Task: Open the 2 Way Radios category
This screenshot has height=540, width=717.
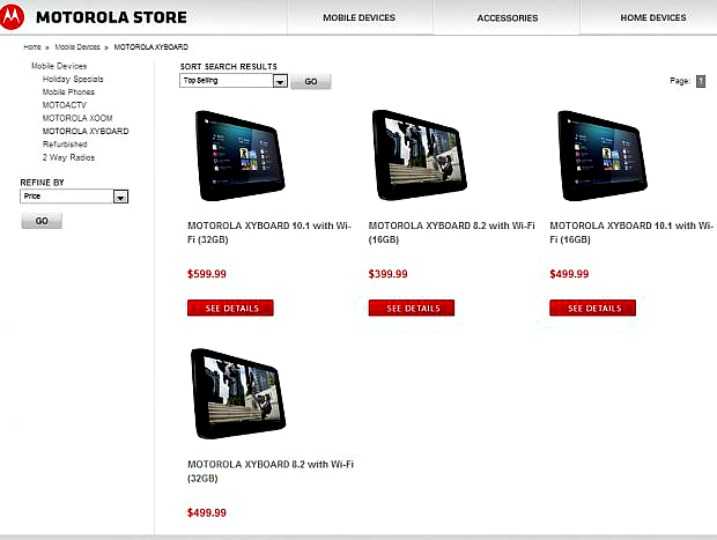Action: [69, 157]
